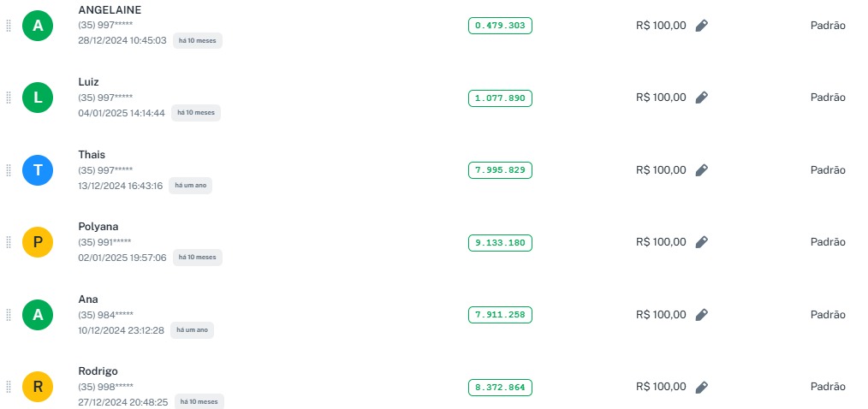Edit the R$ 100,00 amount for Rodrigo
Screen dimensions: 868x409
702,387
